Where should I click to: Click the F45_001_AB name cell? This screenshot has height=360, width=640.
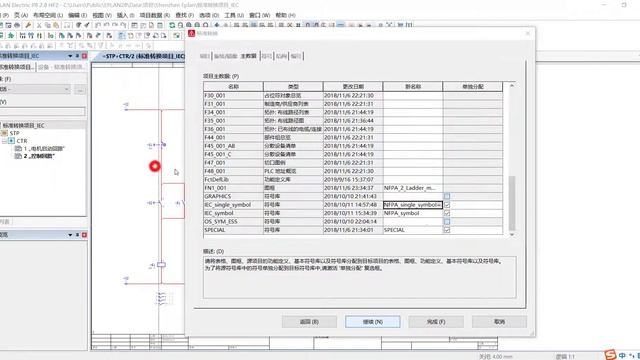click(233, 146)
